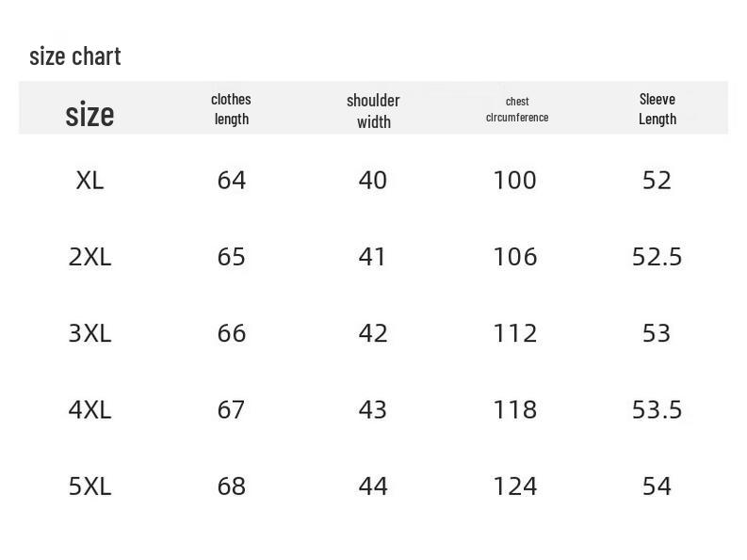The image size is (747, 560).
Task: Select the 2XL size row label
Action: pos(89,257)
